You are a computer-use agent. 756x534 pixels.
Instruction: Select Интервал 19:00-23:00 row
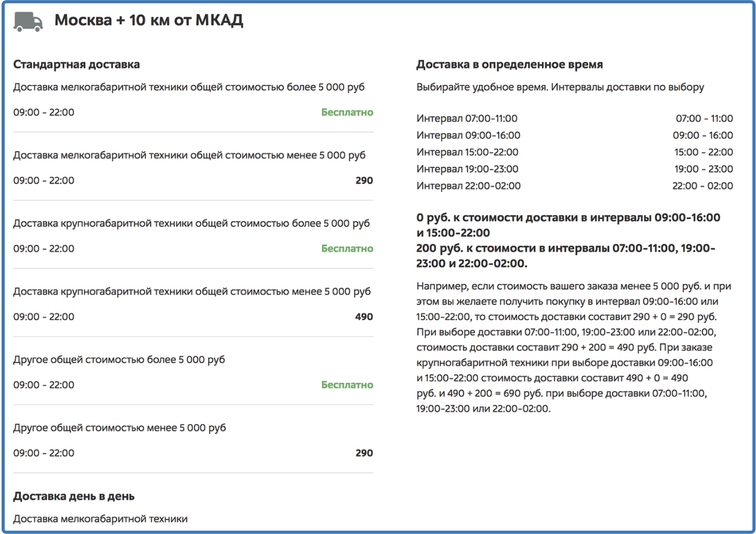pos(467,169)
